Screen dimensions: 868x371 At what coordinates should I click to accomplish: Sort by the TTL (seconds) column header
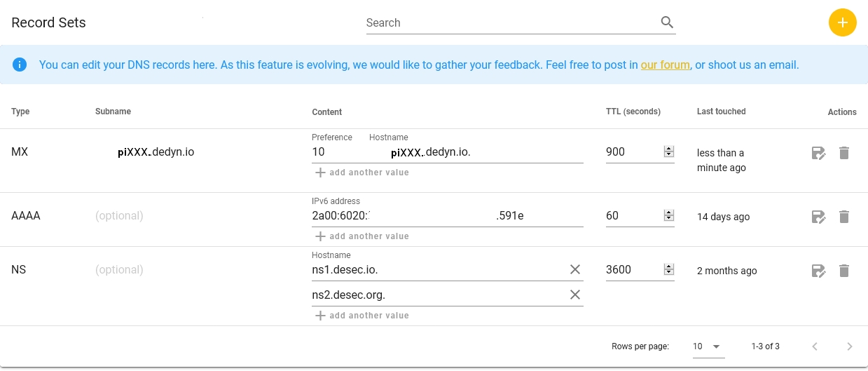pyautogui.click(x=633, y=112)
